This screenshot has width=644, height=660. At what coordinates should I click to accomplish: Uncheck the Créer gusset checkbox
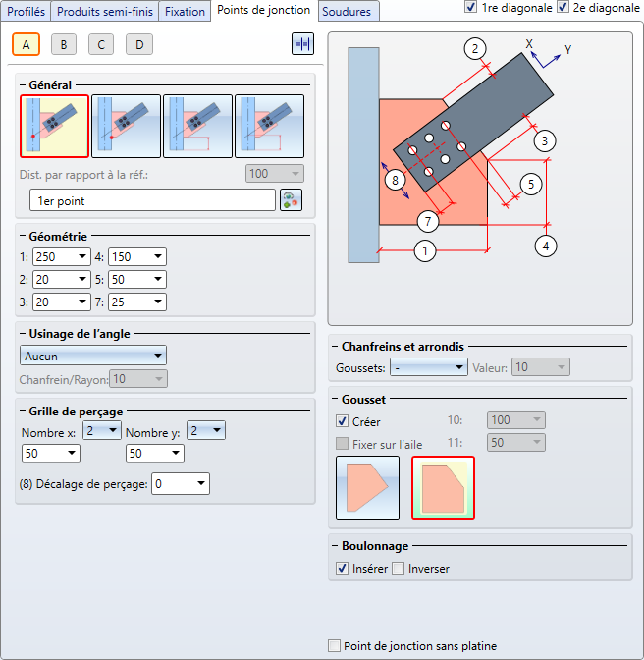342,421
